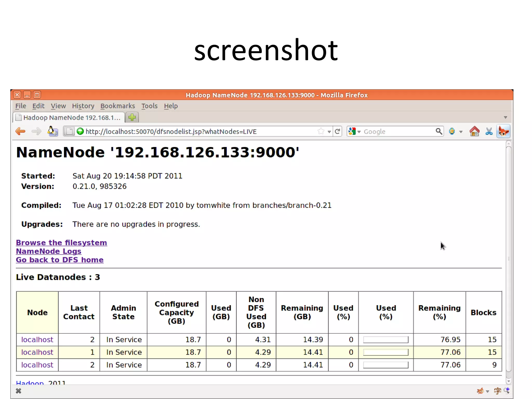Open the NameNode Logs link
This screenshot has height=399, width=532.
point(49,251)
